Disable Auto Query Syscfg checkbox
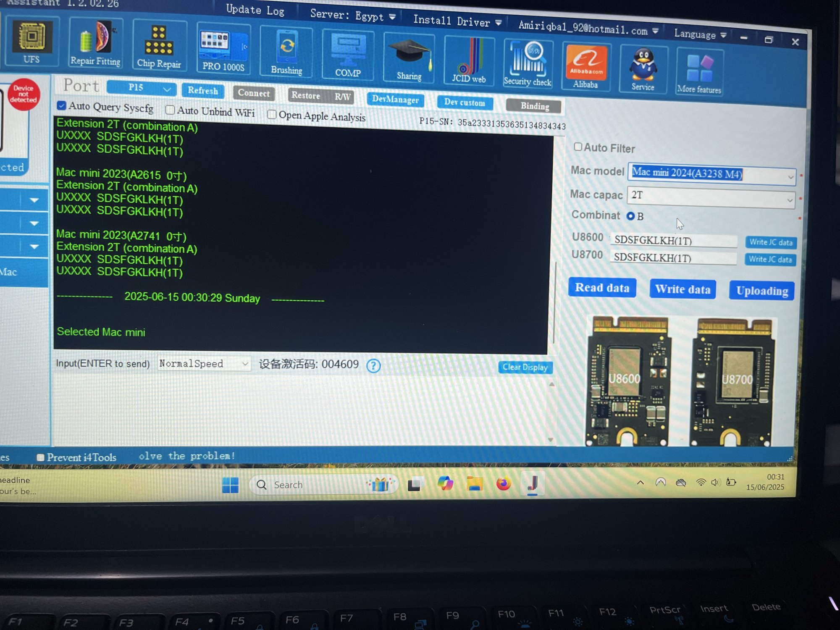840x630 pixels. click(x=62, y=105)
